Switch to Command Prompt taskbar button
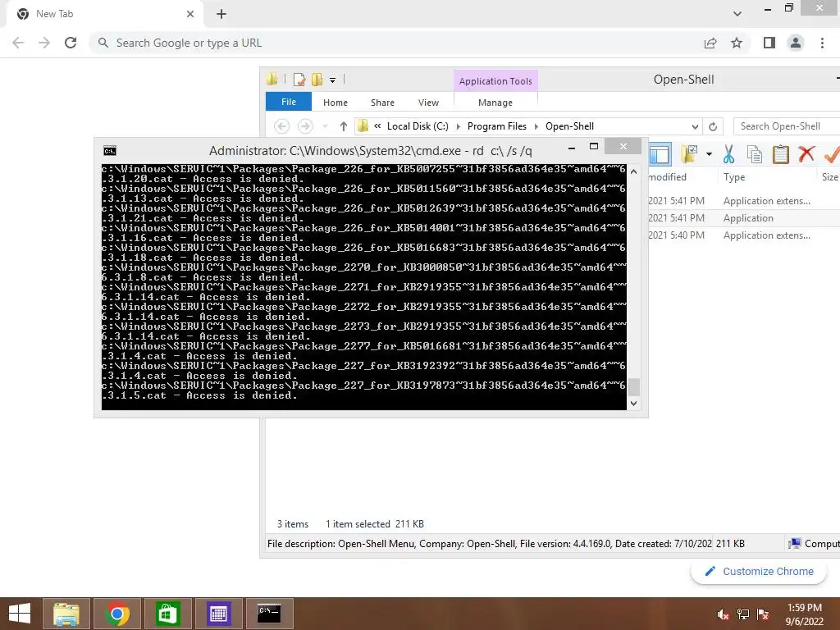 coord(269,614)
